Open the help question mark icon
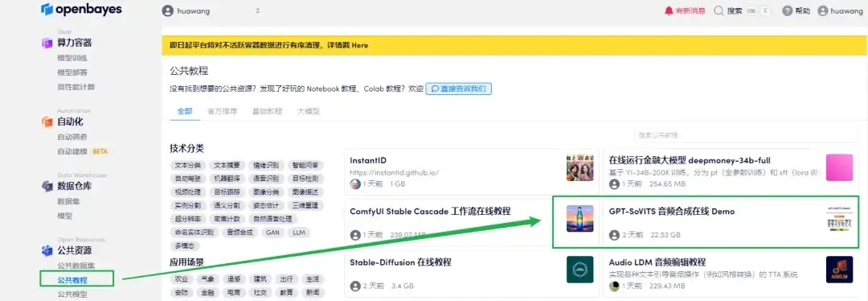This screenshot has height=301, width=868. click(x=787, y=10)
